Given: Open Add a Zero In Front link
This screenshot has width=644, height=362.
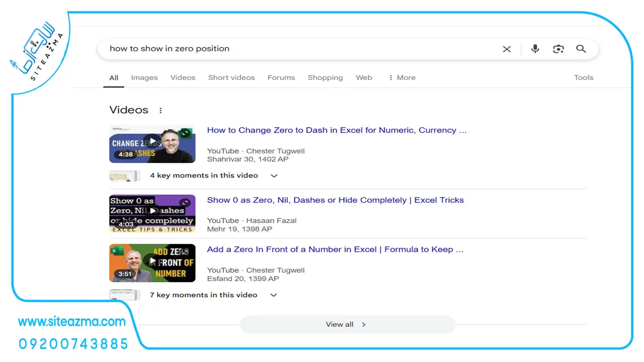Looking at the screenshot, I should click(335, 249).
